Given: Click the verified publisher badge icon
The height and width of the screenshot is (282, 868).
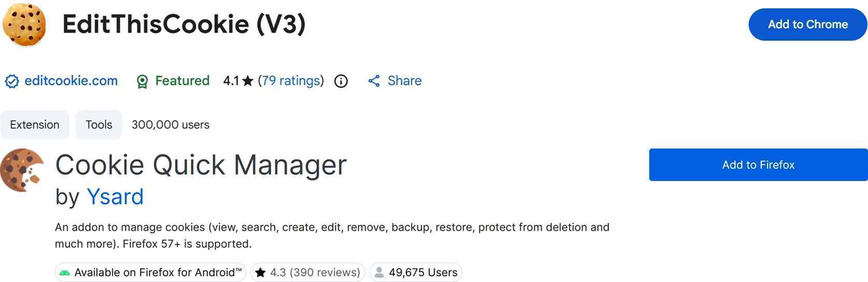Looking at the screenshot, I should [12, 81].
